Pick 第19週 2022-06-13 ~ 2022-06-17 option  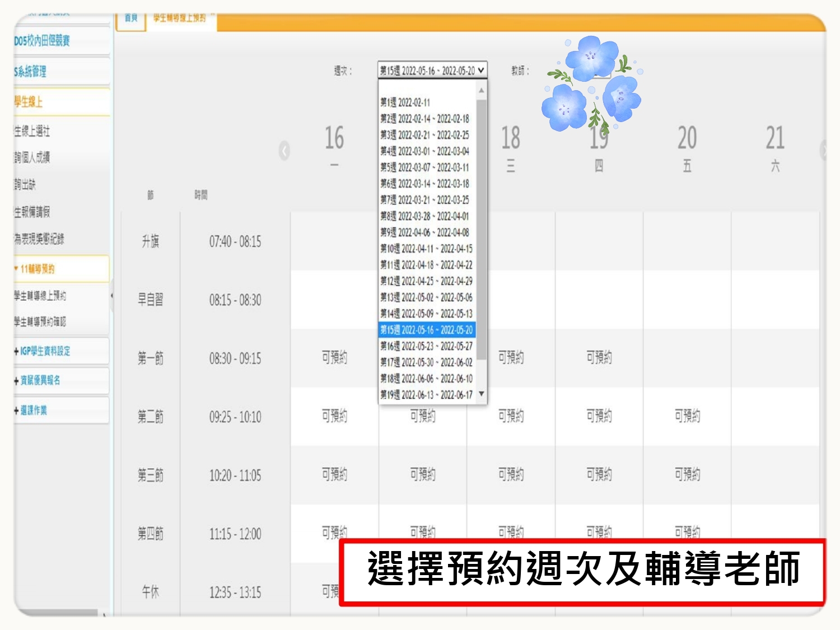tap(426, 395)
